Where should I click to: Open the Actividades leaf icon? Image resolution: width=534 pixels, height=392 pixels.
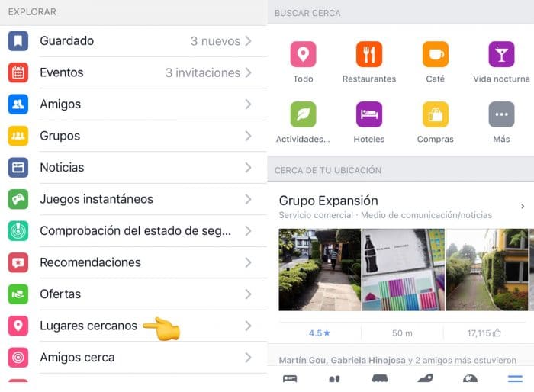(x=303, y=114)
